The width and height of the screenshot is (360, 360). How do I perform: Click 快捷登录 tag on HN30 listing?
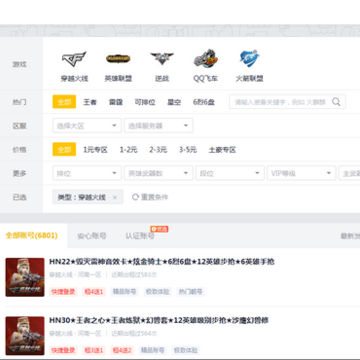63,350
